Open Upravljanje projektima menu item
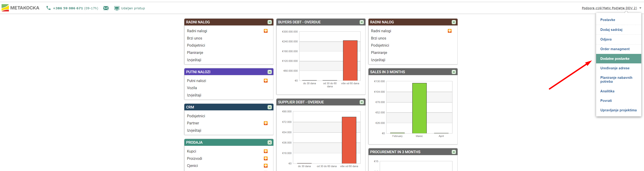The image size is (644, 171). [618, 110]
